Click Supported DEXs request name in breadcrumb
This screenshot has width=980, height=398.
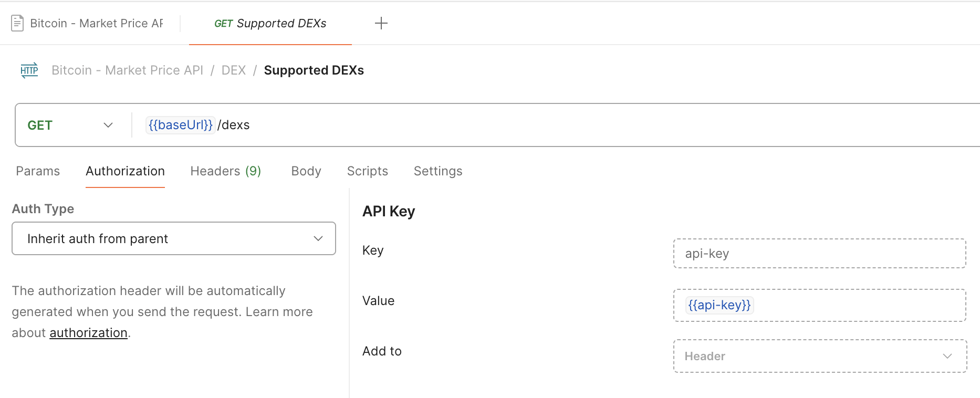pyautogui.click(x=314, y=70)
